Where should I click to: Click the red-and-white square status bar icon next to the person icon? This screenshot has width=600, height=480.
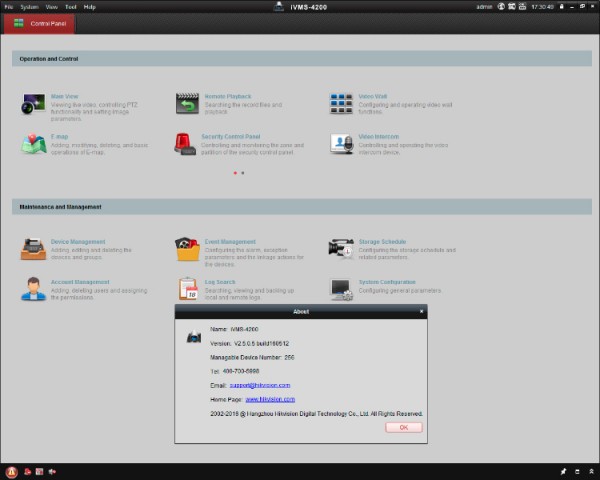point(39,472)
